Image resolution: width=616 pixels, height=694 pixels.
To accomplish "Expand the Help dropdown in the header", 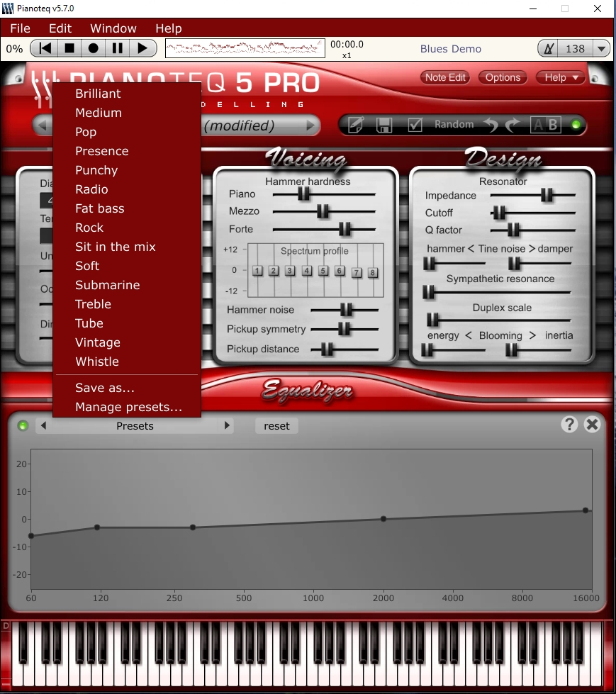I will point(561,77).
